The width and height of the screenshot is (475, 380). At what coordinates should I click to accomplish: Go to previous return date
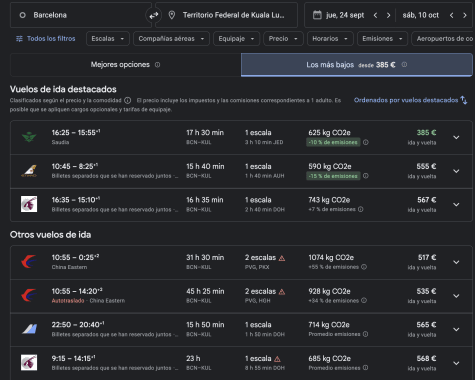point(452,15)
